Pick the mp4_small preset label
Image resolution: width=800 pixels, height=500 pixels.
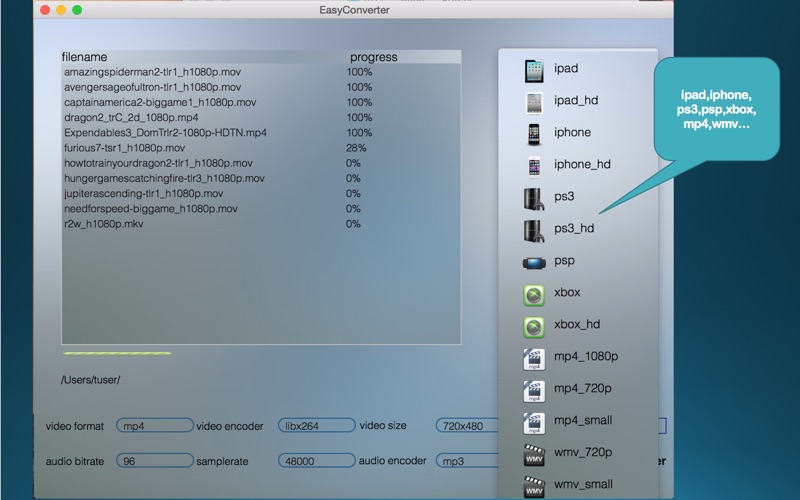583,420
